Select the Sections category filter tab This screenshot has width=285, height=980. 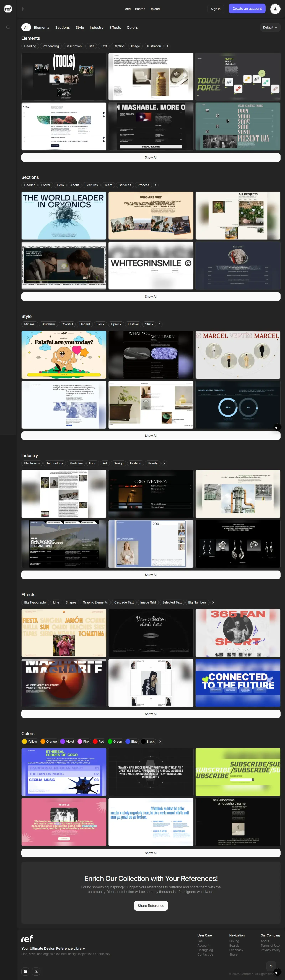[62, 27]
